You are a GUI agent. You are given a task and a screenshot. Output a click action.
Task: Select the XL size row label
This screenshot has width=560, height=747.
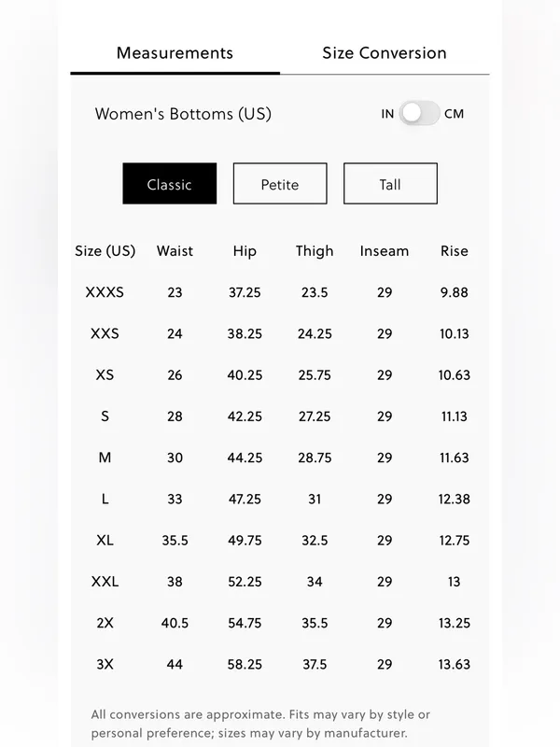(105, 541)
